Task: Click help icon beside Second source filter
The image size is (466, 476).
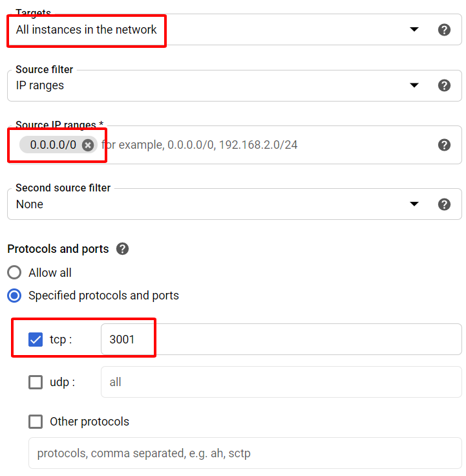Action: point(444,204)
